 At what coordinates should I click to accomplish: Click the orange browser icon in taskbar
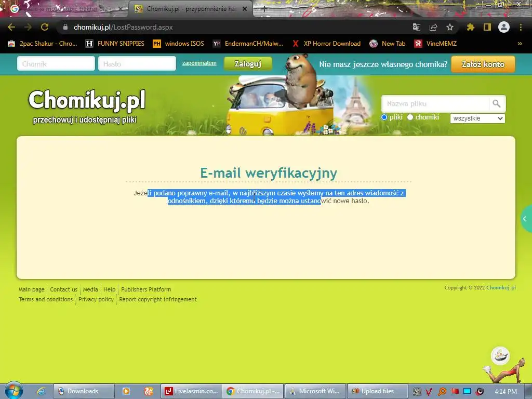tap(149, 391)
